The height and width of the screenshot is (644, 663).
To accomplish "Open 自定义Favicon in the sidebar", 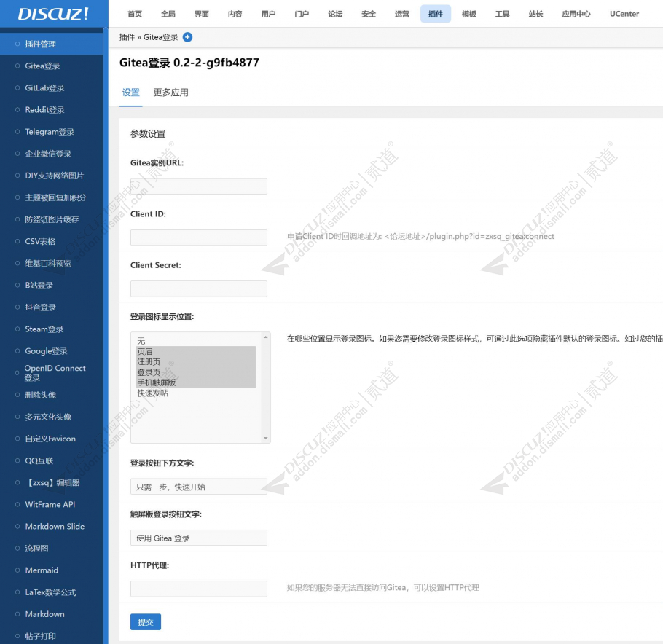I will [x=51, y=439].
